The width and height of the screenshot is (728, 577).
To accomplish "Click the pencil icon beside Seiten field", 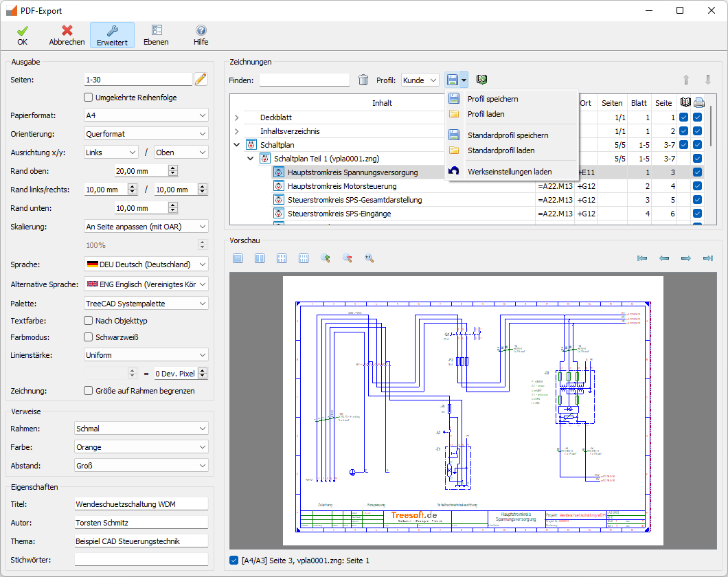I will click(x=201, y=80).
